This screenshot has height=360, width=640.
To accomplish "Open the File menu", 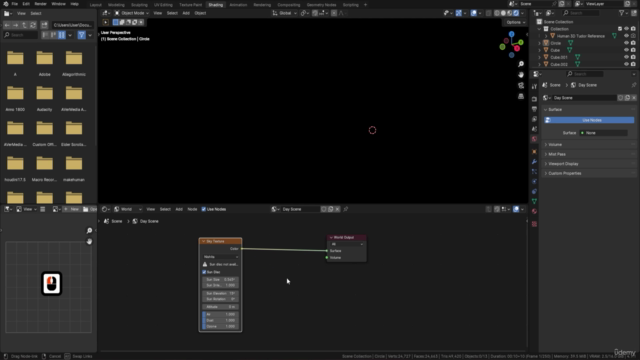I will 15,4.
